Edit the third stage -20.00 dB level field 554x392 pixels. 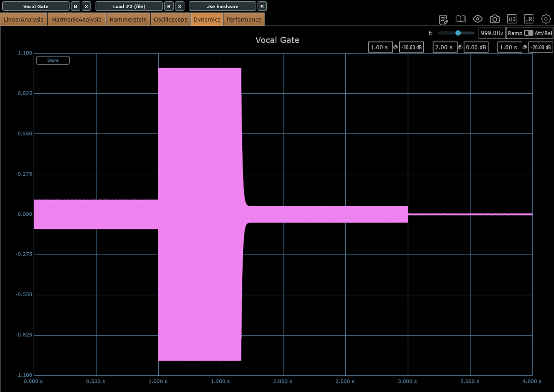[541, 47]
